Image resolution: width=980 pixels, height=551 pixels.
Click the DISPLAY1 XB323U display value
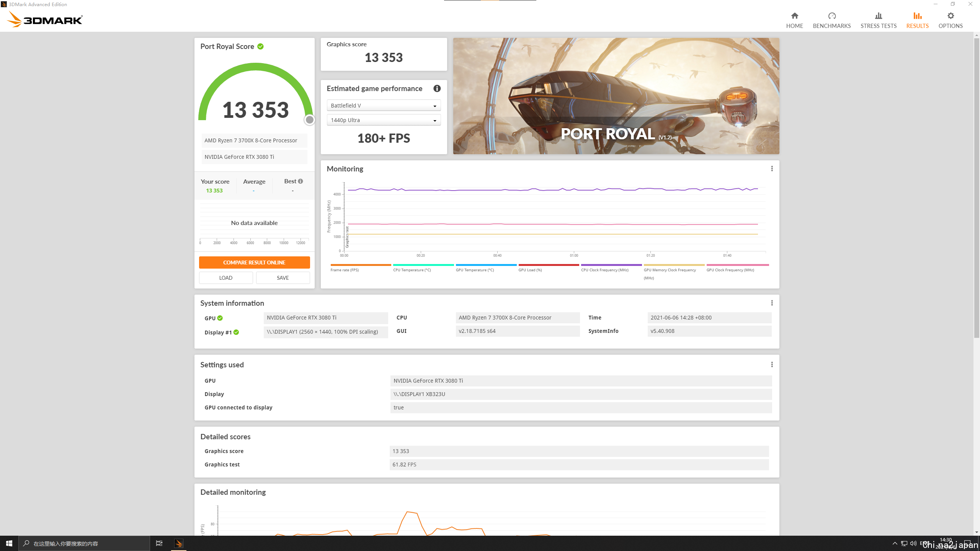(581, 394)
